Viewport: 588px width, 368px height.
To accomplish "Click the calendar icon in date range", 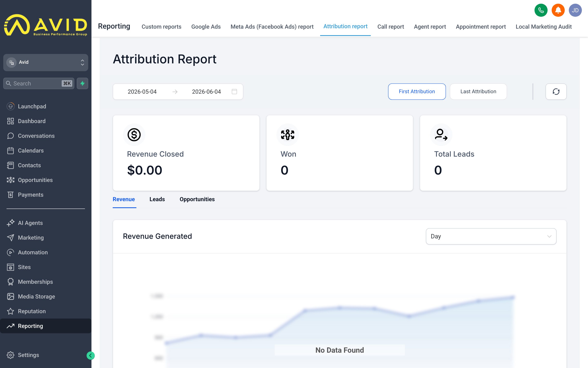I will click(x=234, y=92).
